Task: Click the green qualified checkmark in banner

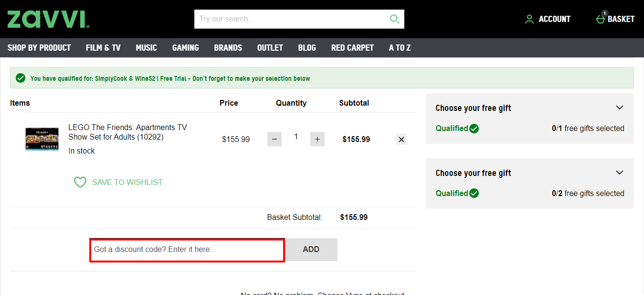Action: [x=20, y=78]
